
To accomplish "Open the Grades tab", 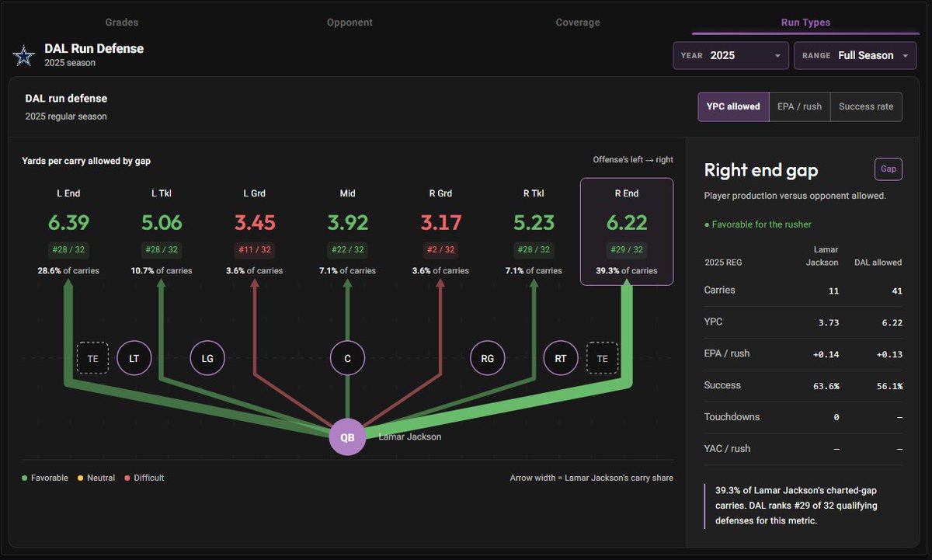I will (x=123, y=23).
